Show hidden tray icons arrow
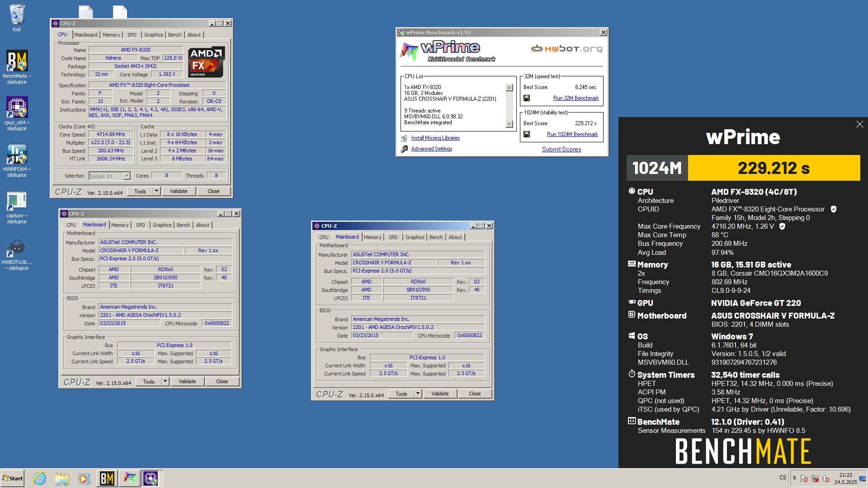This screenshot has height=488, width=868. (794, 478)
